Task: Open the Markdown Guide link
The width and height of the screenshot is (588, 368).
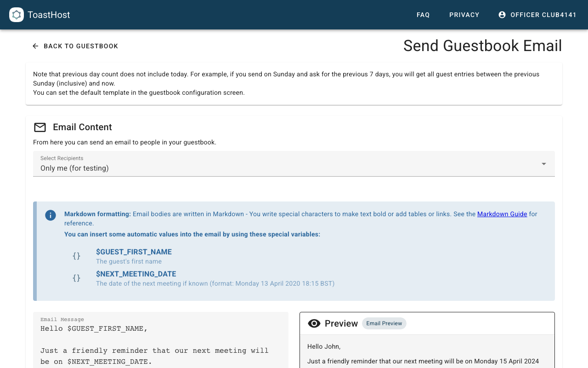Action: click(x=502, y=214)
